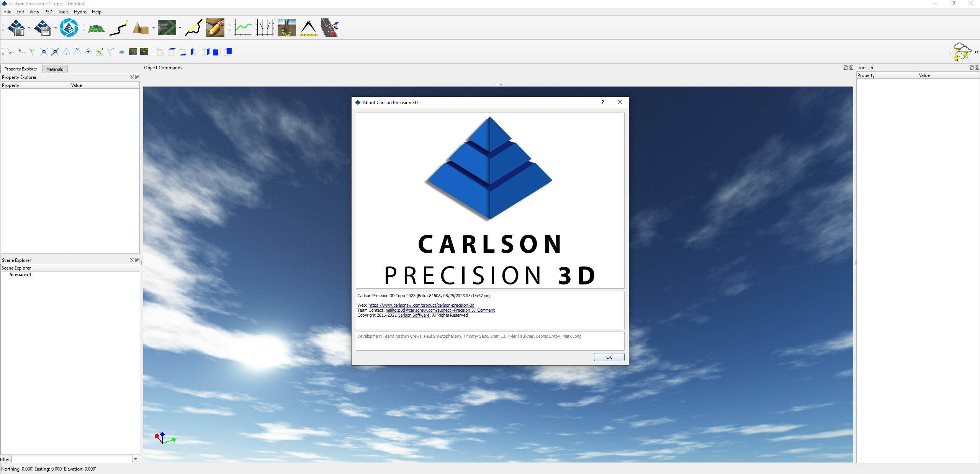980x474 pixels.
Task: Switch to top view cube icon
Action: pos(172,52)
